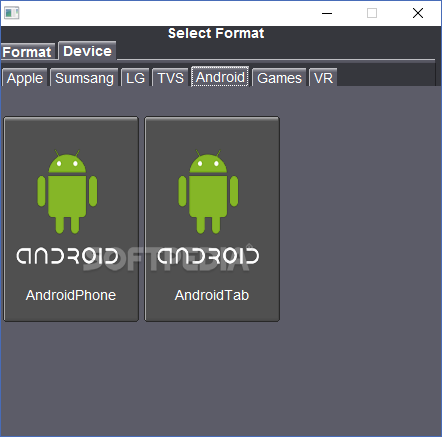The width and height of the screenshot is (442, 437).
Task: Maximize the Select Format window
Action: (372, 13)
